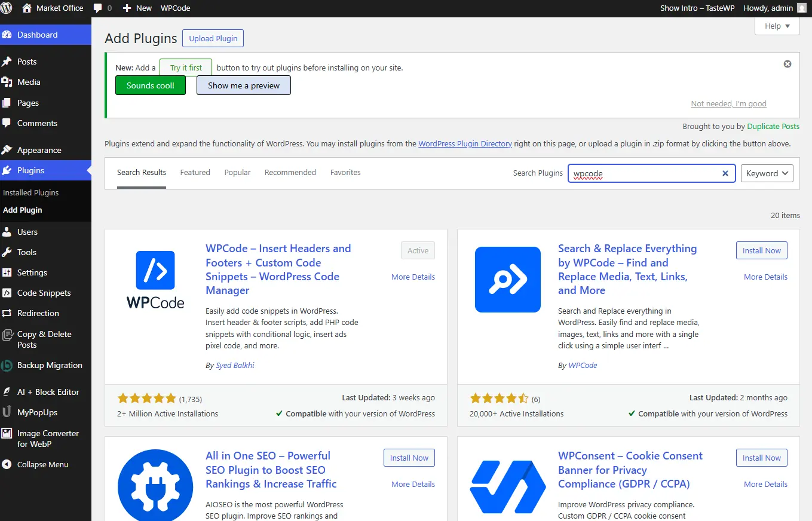Switch to the Recommended tab

pyautogui.click(x=290, y=173)
